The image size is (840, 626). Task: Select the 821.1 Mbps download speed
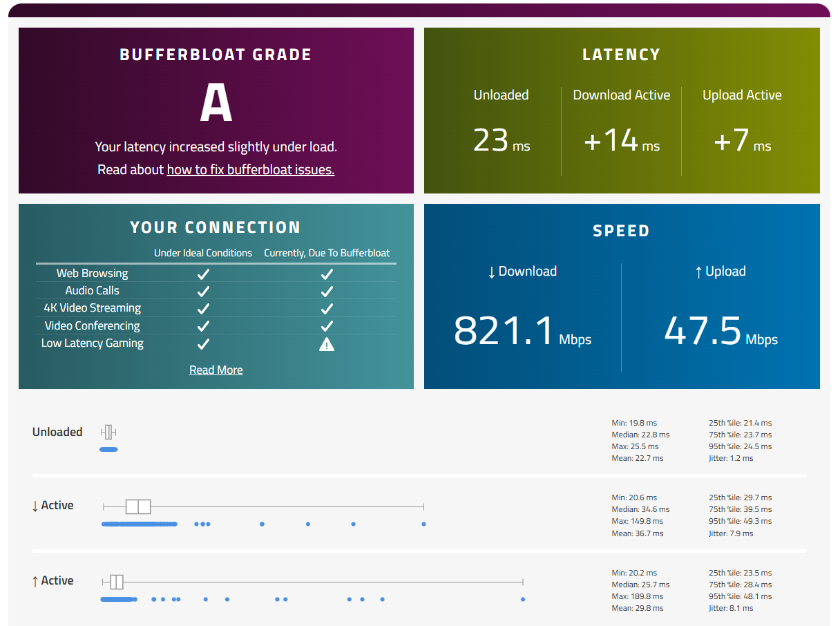(x=522, y=330)
